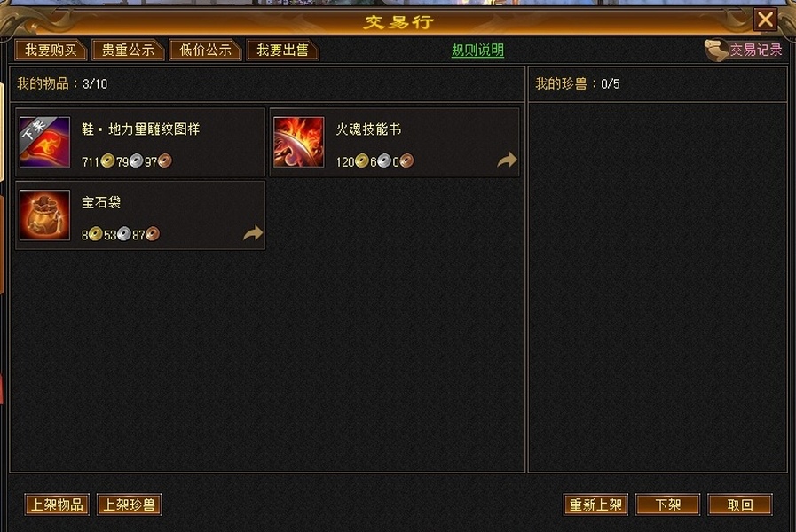Screen dimensions: 796x532
Task: Click share arrow on 宝石袋 listing
Action: click(x=253, y=233)
